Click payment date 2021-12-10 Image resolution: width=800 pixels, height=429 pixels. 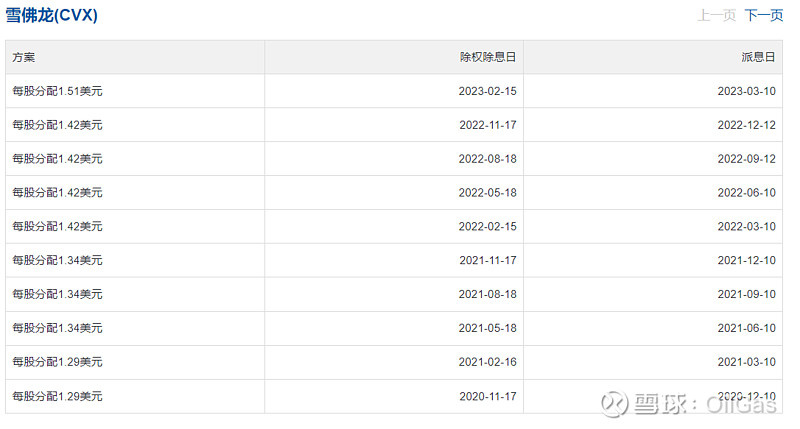[x=746, y=261]
